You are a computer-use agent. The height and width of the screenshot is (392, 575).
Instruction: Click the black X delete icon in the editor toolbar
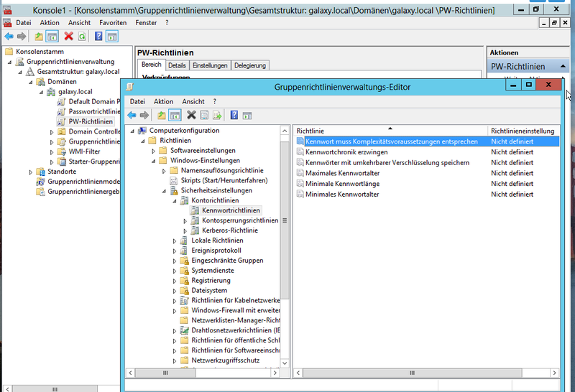coord(191,115)
